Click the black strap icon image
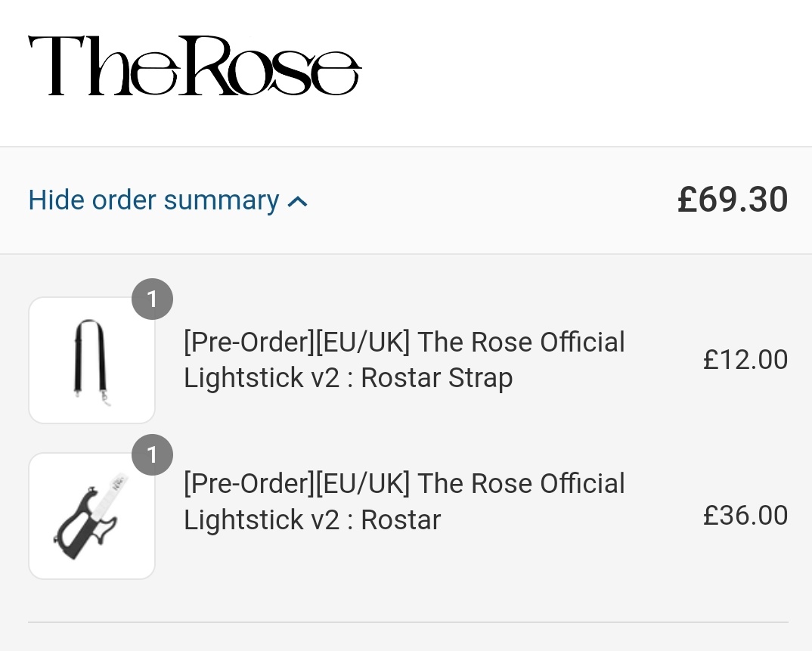 pyautogui.click(x=91, y=358)
